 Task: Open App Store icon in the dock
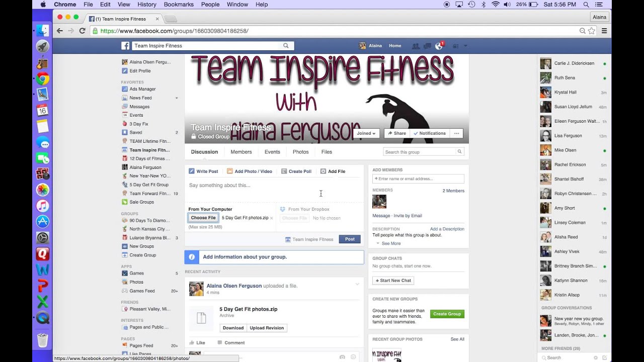pyautogui.click(x=43, y=221)
